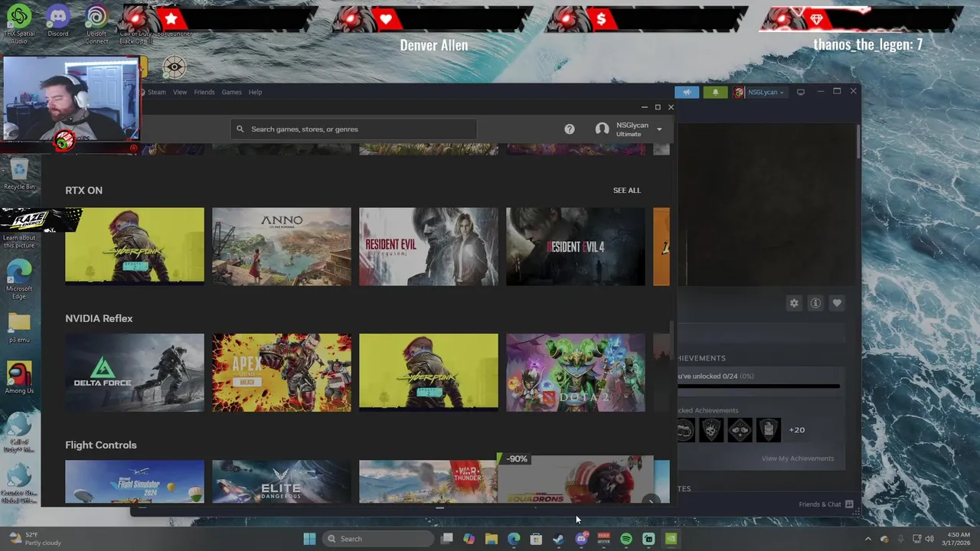This screenshot has height=551, width=980.
Task: Select the Resident Evil Requiem tile
Action: click(429, 246)
